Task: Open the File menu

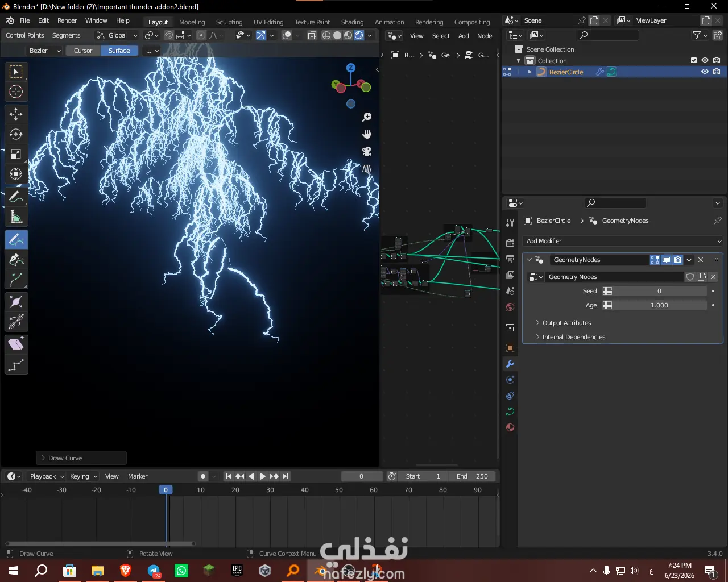Action: 25,20
